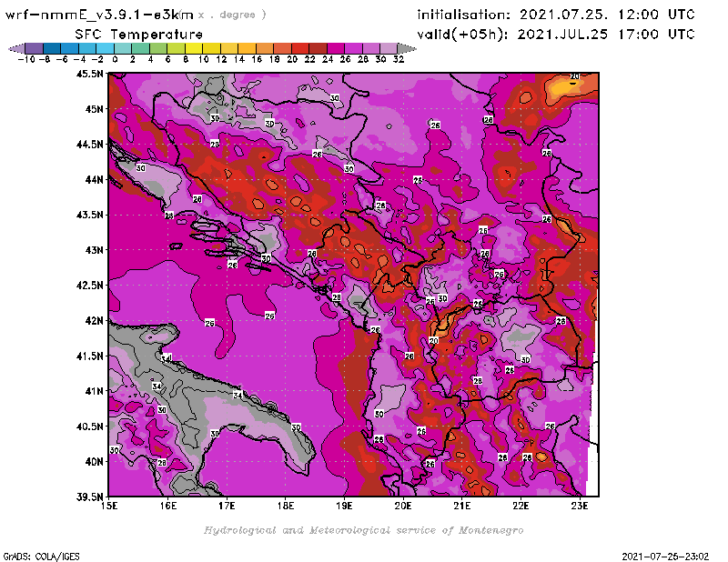Select the legend swatch between -2 and 0
The width and height of the screenshot is (728, 562).
coord(105,48)
